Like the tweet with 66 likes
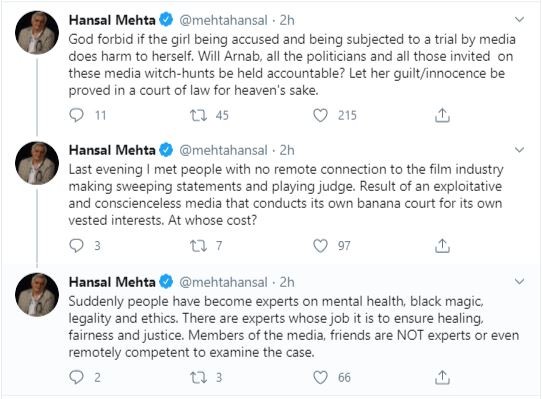The image size is (542, 399). click(320, 377)
